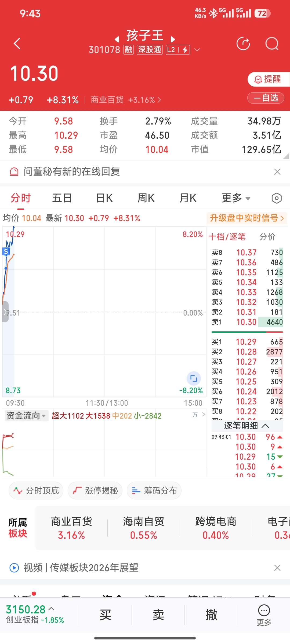Open 更多 chat bubble menu
The height and width of the screenshot is (644, 290).
click(264, 615)
